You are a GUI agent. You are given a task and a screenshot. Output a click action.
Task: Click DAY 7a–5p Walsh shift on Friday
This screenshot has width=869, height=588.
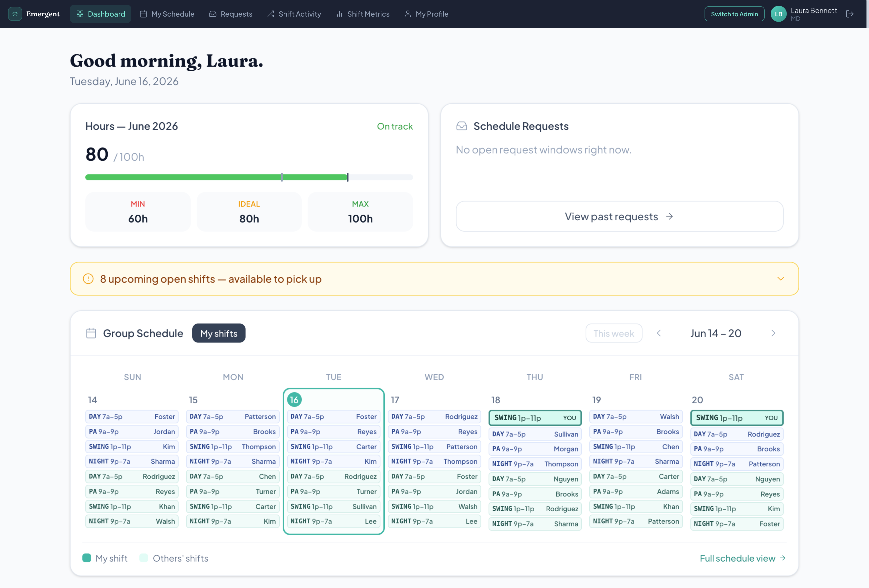(636, 416)
